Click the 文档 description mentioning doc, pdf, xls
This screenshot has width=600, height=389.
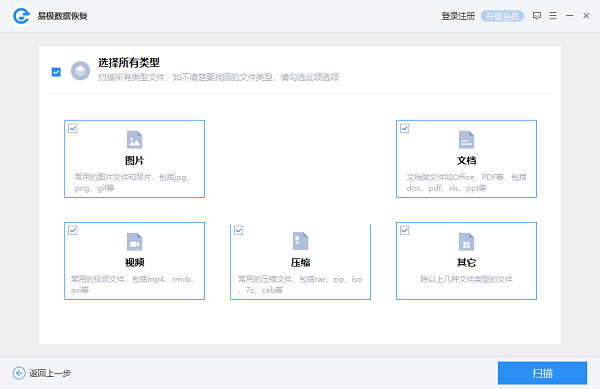click(x=466, y=182)
